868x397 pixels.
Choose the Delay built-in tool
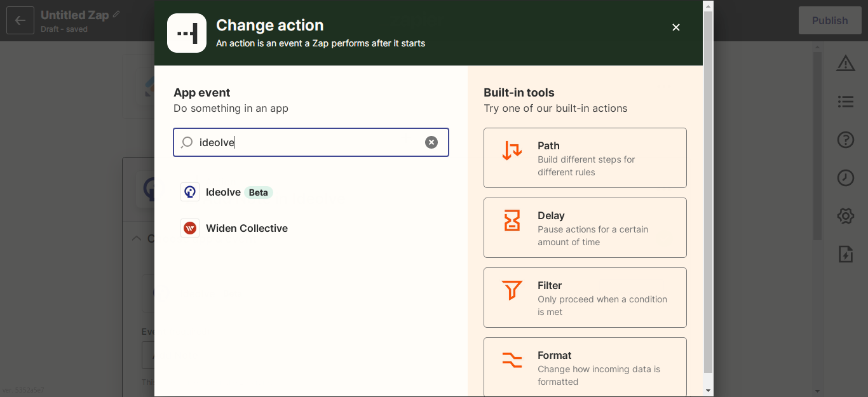pos(585,227)
